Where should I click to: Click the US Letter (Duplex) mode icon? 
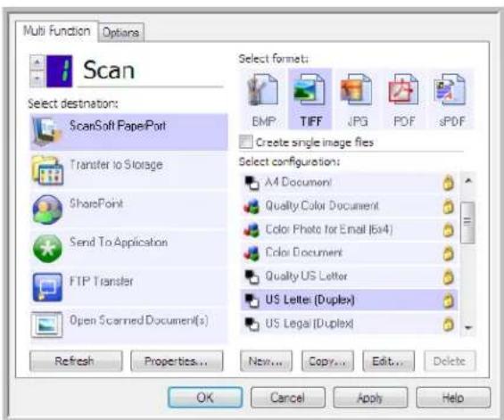(x=252, y=301)
